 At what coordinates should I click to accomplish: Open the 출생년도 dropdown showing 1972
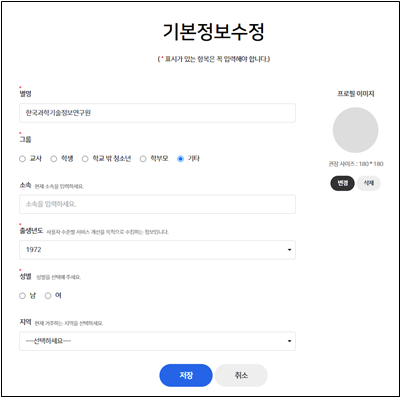tap(157, 250)
